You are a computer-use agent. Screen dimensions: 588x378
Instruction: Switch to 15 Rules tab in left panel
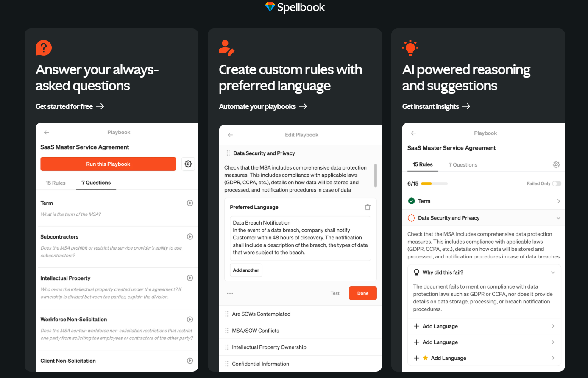56,183
